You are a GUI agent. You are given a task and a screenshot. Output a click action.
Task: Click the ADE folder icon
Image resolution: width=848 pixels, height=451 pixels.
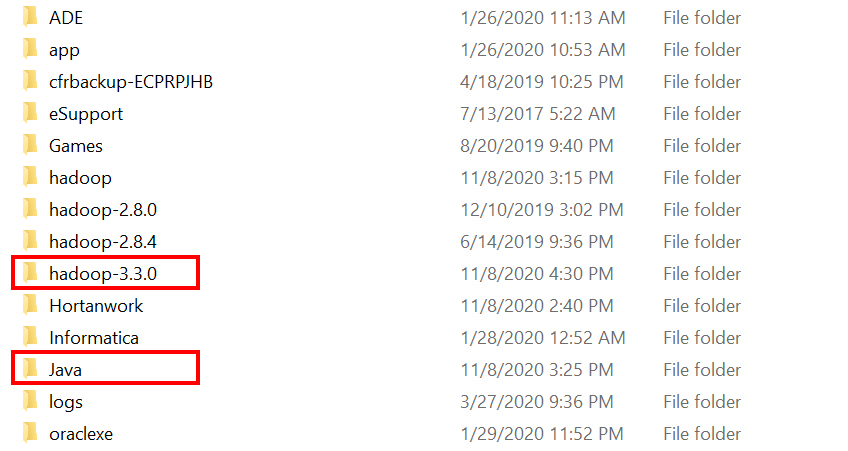pos(30,18)
